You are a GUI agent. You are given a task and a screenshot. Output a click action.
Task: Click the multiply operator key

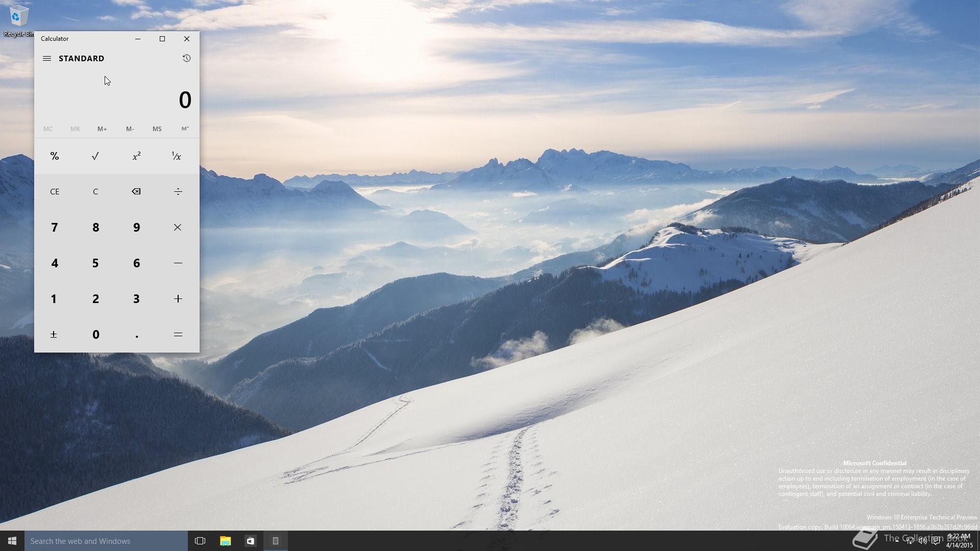point(178,227)
